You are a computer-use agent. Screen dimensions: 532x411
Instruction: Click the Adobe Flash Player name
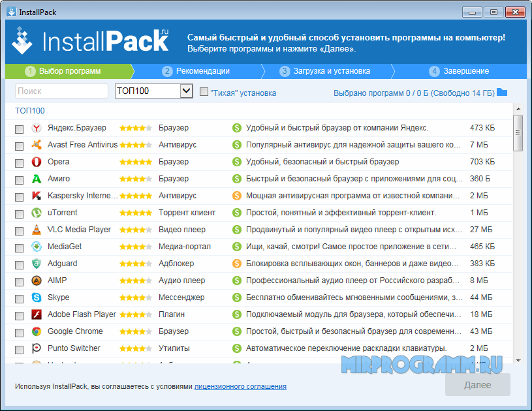(82, 314)
